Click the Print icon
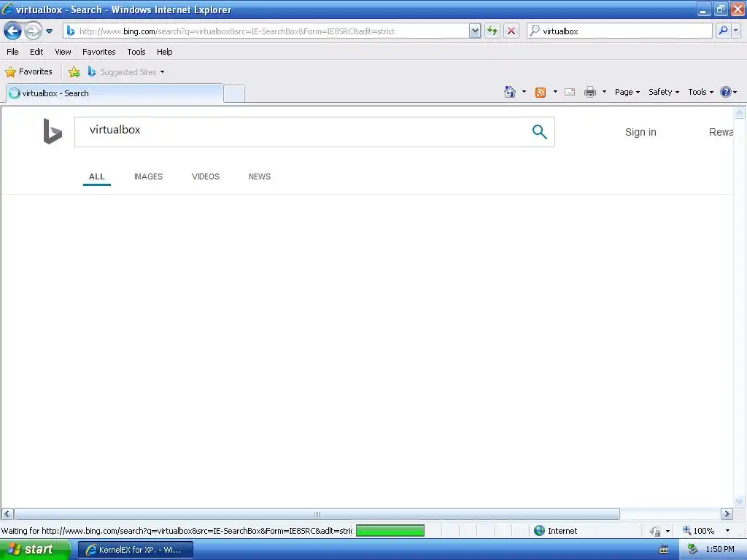This screenshot has height=560, width=747. tap(589, 92)
